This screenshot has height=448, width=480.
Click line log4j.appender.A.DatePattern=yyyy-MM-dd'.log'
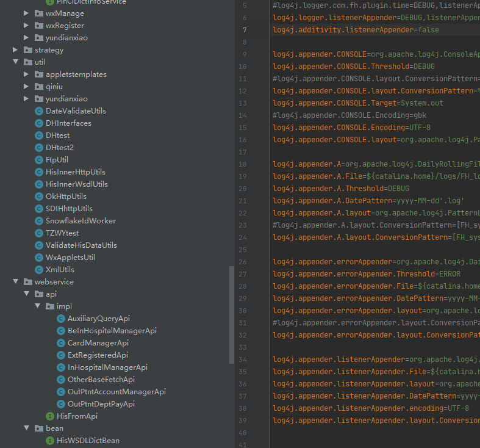coord(368,201)
